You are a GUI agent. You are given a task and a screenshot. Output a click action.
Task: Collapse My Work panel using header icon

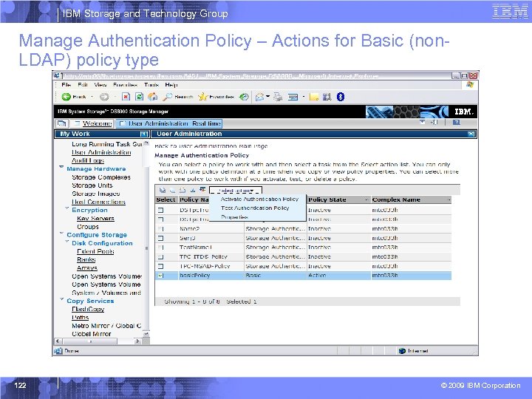coord(143,134)
